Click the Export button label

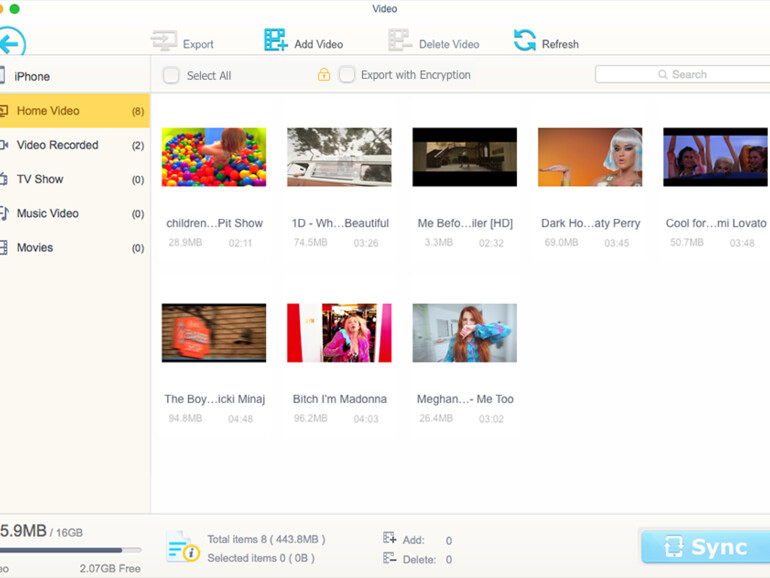coord(198,44)
